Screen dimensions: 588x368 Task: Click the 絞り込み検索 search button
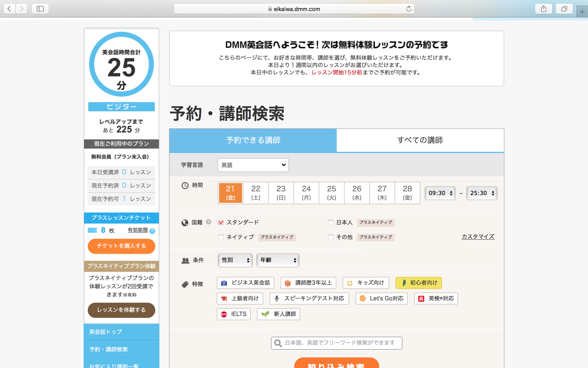(x=336, y=363)
